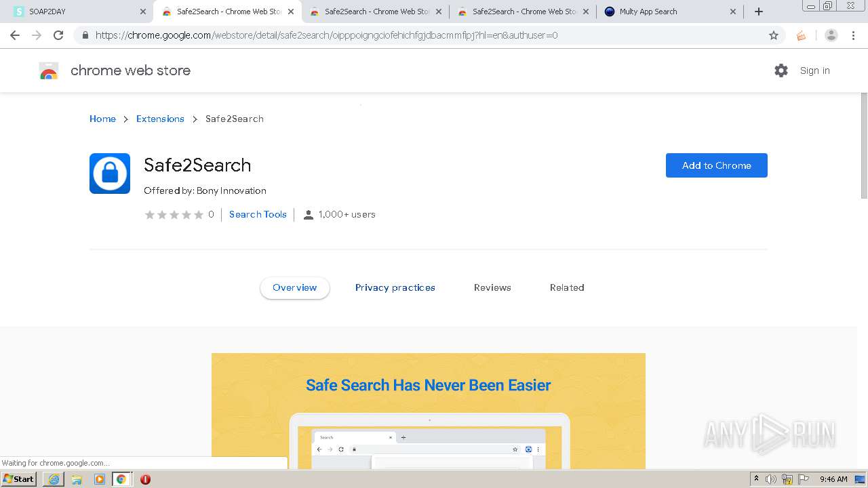Click the red stop-sign taskbar icon
This screenshot has height=488, width=868.
(145, 479)
